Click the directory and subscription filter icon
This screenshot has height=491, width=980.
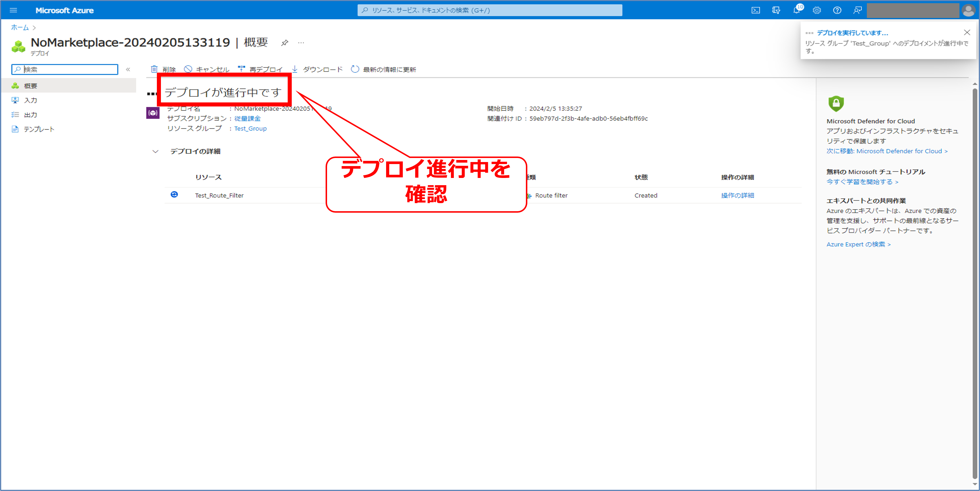[776, 10]
